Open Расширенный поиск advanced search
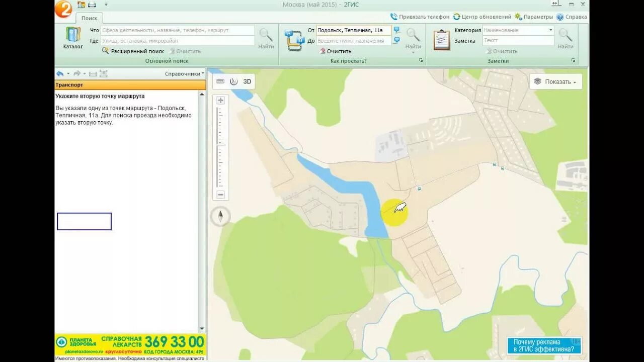The height and width of the screenshot is (362, 644). (x=133, y=51)
